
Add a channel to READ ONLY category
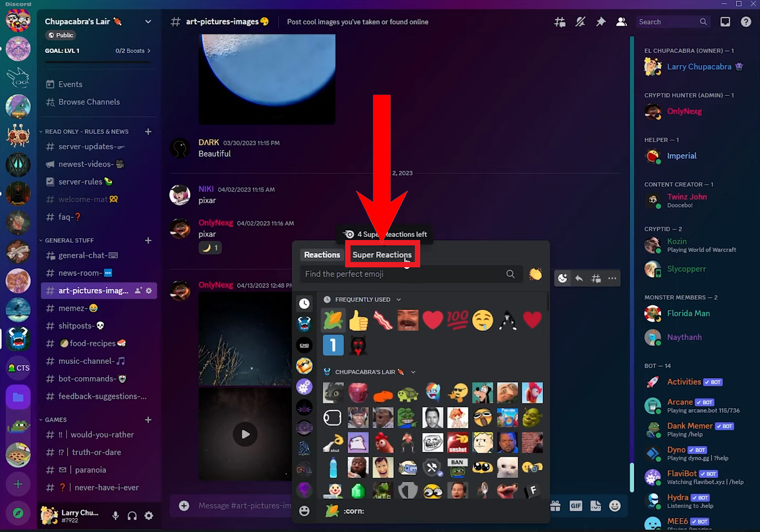pyautogui.click(x=148, y=131)
